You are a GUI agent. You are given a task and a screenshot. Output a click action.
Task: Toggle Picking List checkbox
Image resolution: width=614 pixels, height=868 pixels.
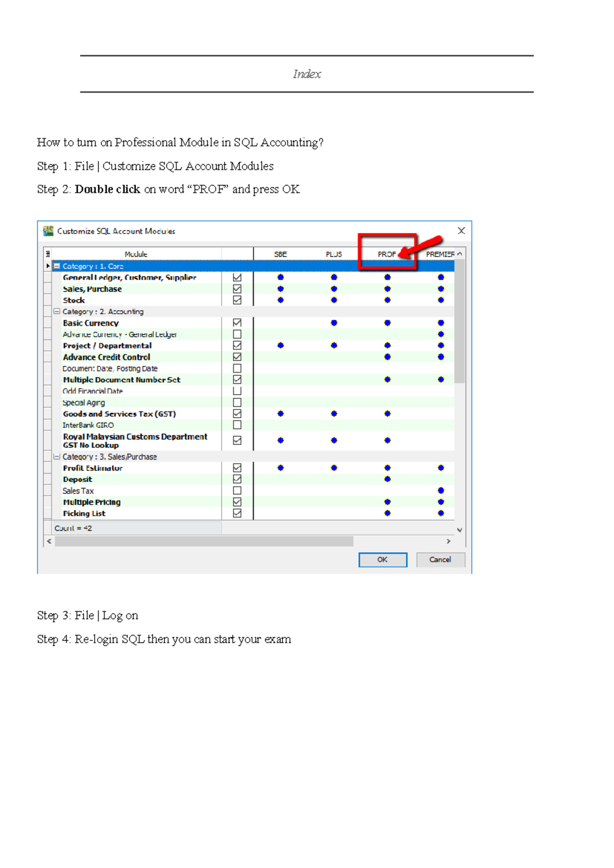(x=237, y=513)
